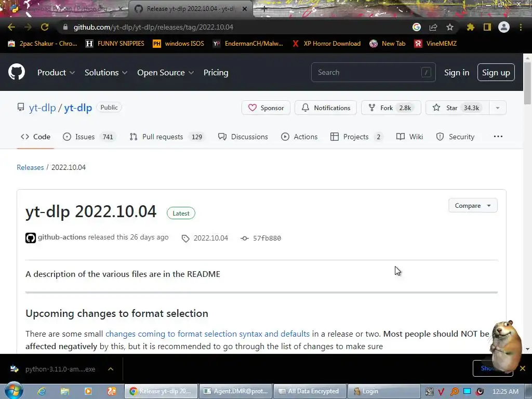Open the 57fb880 commit link
The width and height of the screenshot is (532, 399).
click(x=267, y=238)
